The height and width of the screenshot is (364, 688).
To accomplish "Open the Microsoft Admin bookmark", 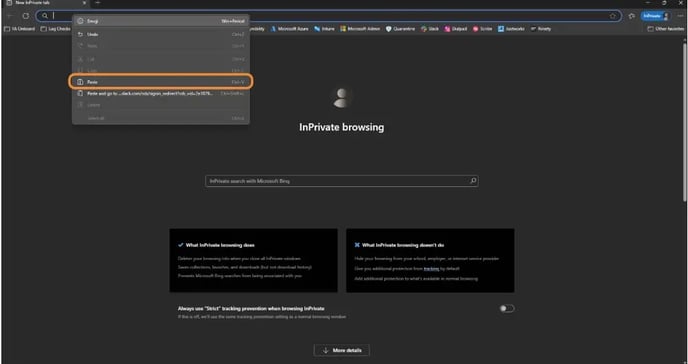I will [x=360, y=29].
